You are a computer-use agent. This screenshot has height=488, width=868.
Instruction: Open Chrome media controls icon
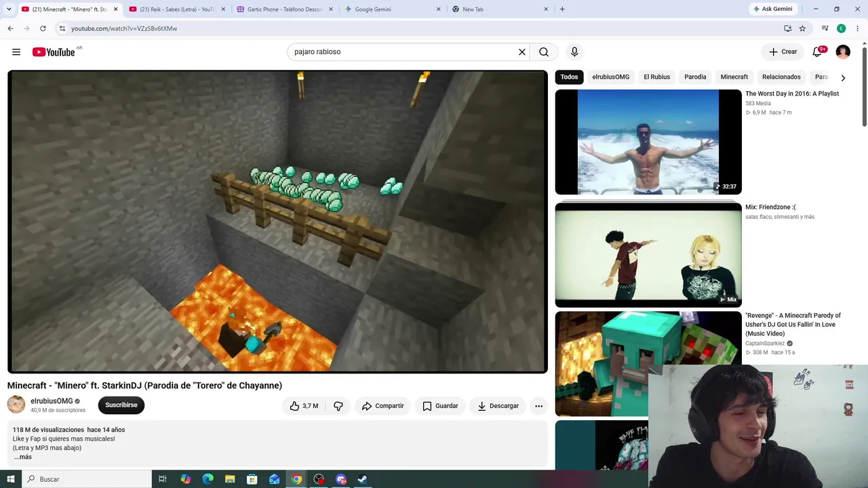(825, 28)
